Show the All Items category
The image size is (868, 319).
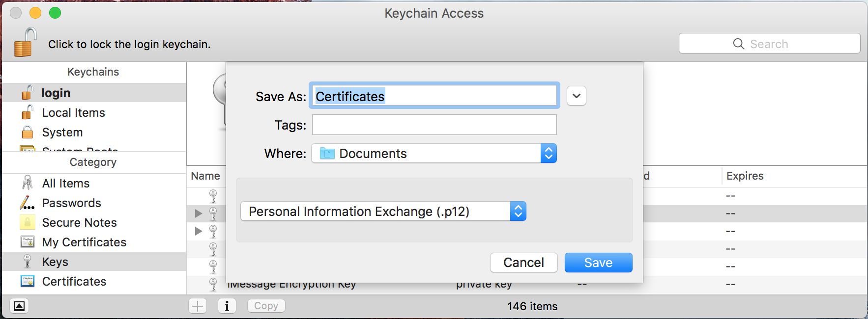click(x=94, y=183)
